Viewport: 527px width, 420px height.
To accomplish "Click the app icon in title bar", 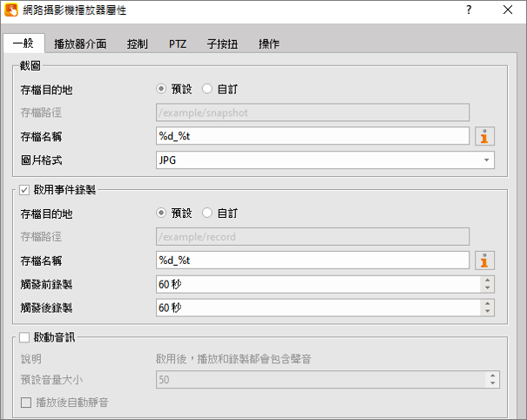I will click(x=11, y=11).
